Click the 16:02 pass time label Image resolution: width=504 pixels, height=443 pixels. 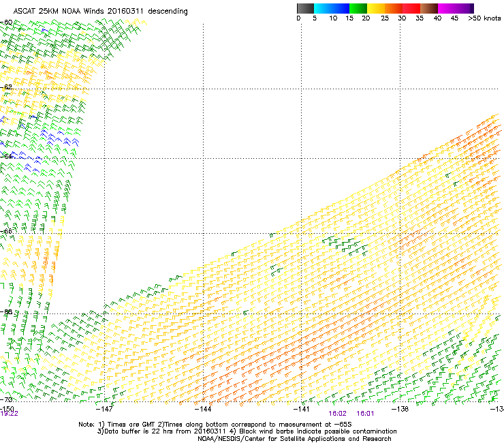coord(337,414)
